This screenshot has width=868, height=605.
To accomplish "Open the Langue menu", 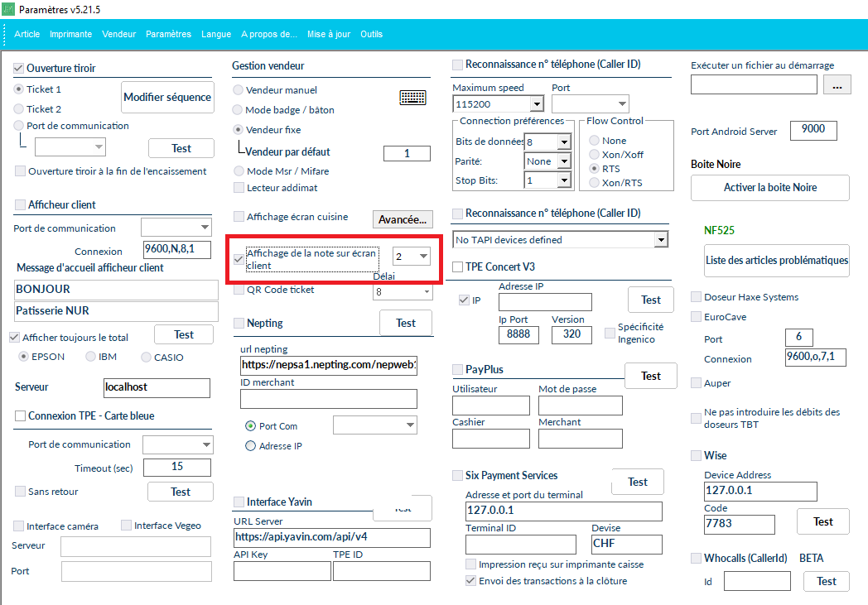I will click(x=216, y=34).
